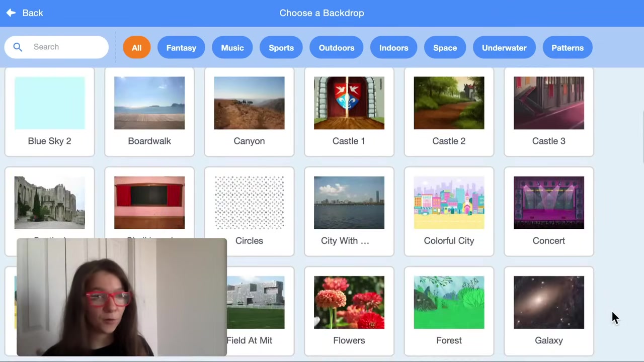The height and width of the screenshot is (362, 644).
Task: Select the Space category filter
Action: coord(445,48)
